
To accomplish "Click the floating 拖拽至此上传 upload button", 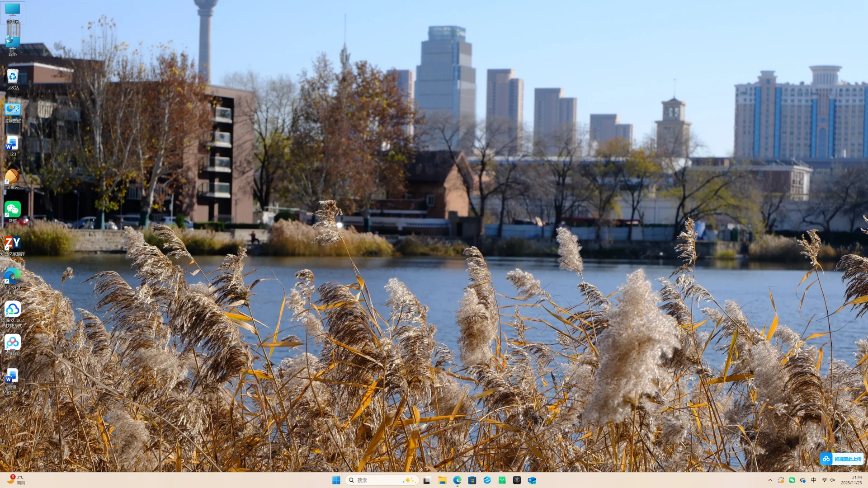I will pyautogui.click(x=842, y=459).
